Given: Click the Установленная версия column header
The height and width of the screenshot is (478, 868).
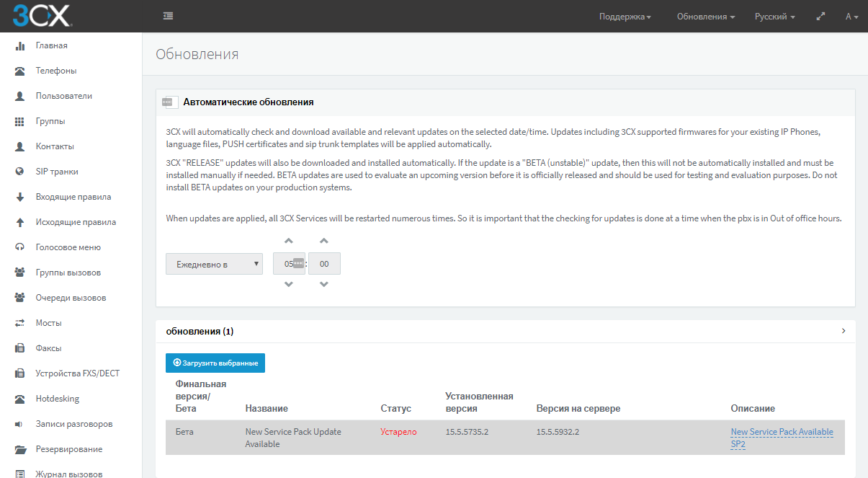Looking at the screenshot, I should point(479,402).
